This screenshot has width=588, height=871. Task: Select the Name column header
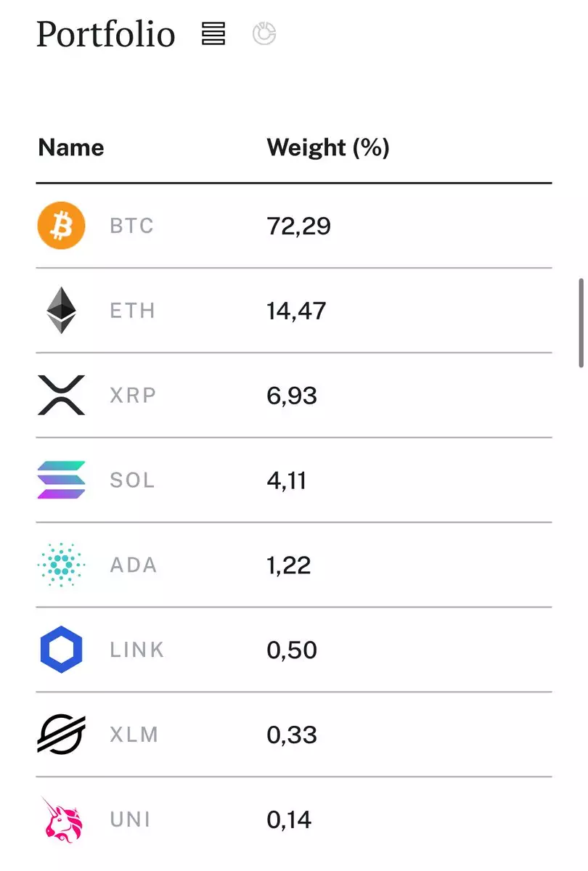[71, 147]
